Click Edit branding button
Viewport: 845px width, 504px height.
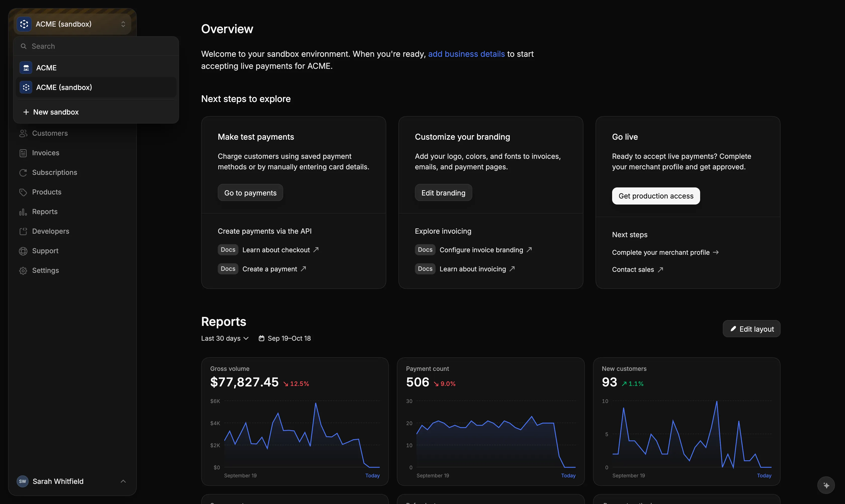point(443,192)
